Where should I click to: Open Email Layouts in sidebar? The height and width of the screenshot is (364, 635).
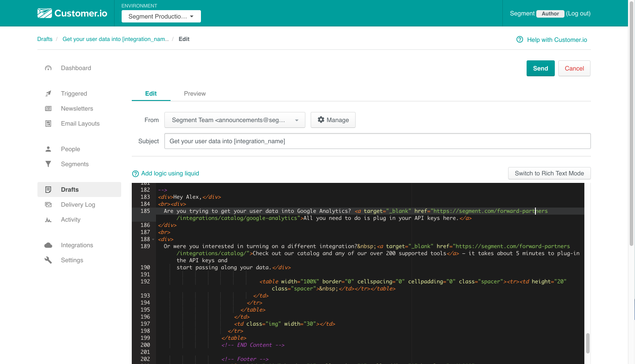[79, 124]
